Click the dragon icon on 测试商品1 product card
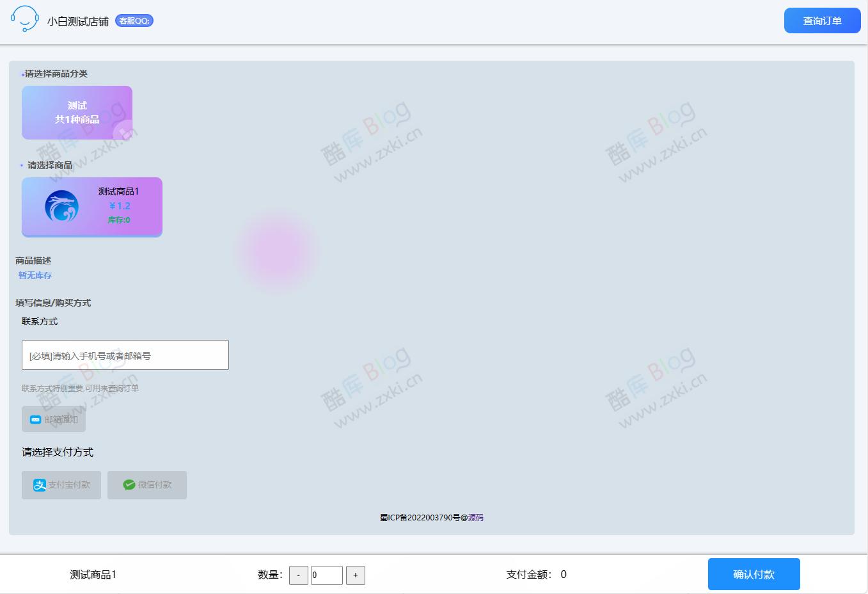The height and width of the screenshot is (594, 868). (x=61, y=206)
